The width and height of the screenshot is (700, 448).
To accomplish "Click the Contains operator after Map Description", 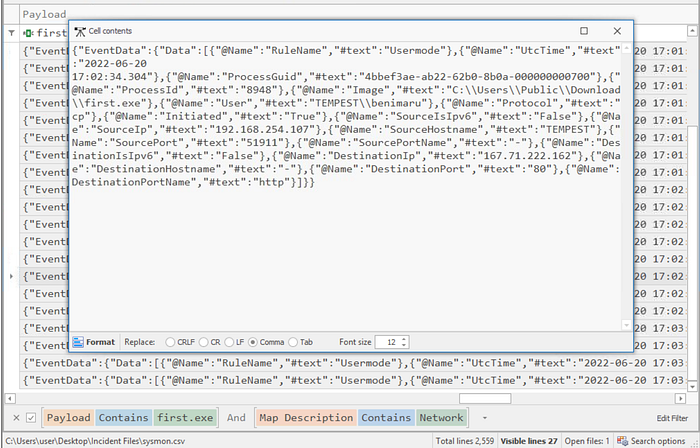I will pos(386,418).
